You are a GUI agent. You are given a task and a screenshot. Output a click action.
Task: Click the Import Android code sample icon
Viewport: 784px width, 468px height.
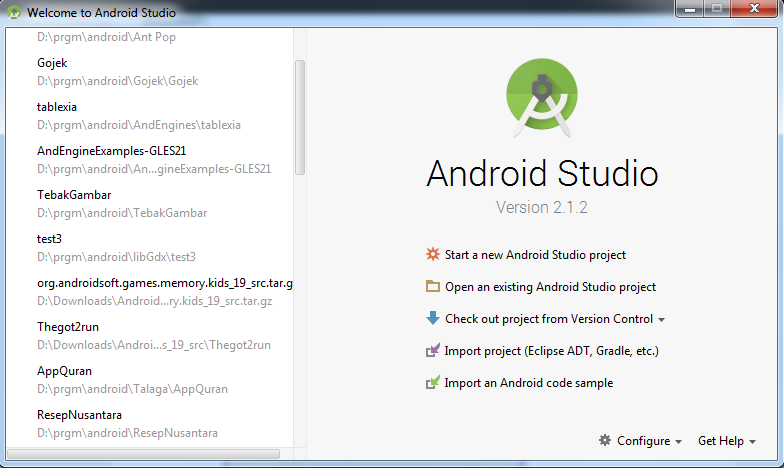click(432, 382)
